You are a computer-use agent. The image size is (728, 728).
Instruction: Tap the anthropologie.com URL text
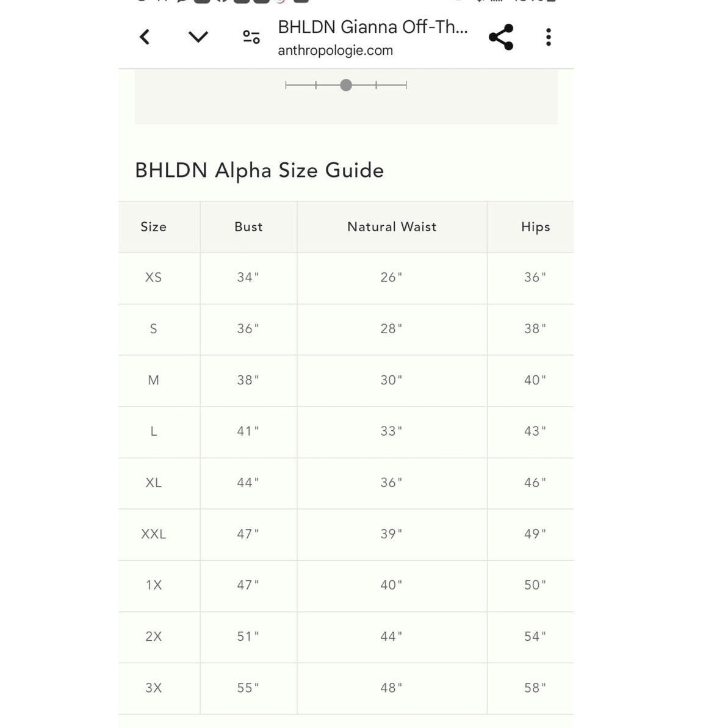click(335, 51)
